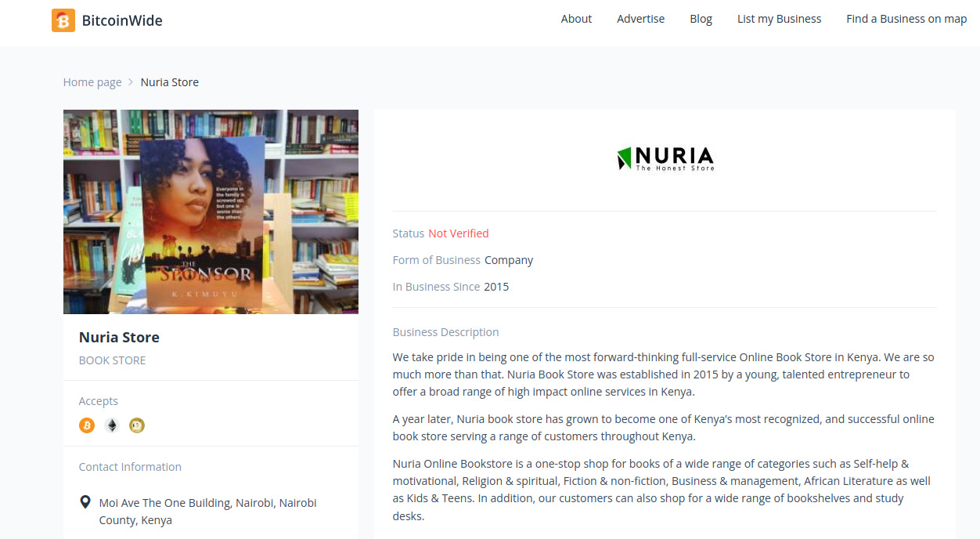Open the Advertise page

(640, 19)
